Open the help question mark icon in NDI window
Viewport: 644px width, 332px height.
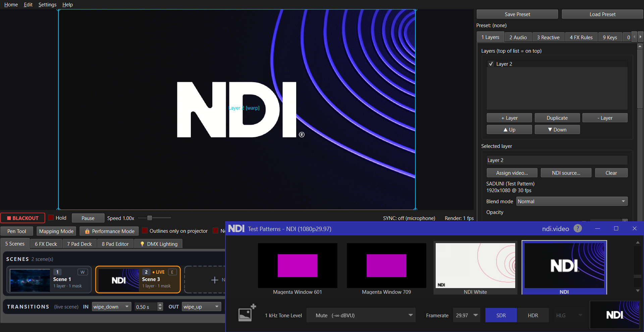[x=578, y=228]
